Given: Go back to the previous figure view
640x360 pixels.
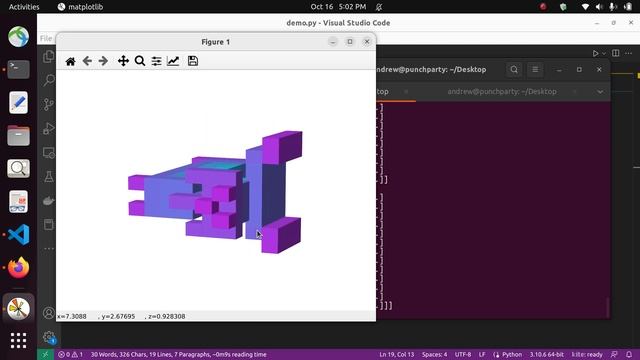Looking at the screenshot, I should point(87,61).
